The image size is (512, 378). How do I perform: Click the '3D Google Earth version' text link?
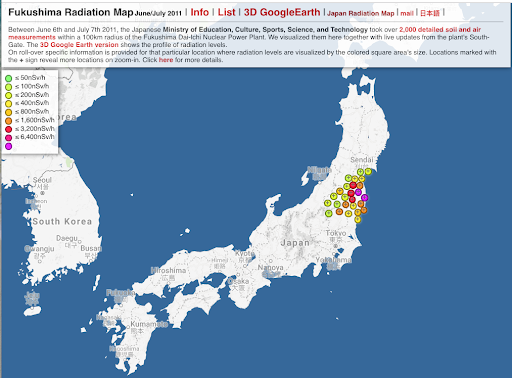(x=79, y=45)
